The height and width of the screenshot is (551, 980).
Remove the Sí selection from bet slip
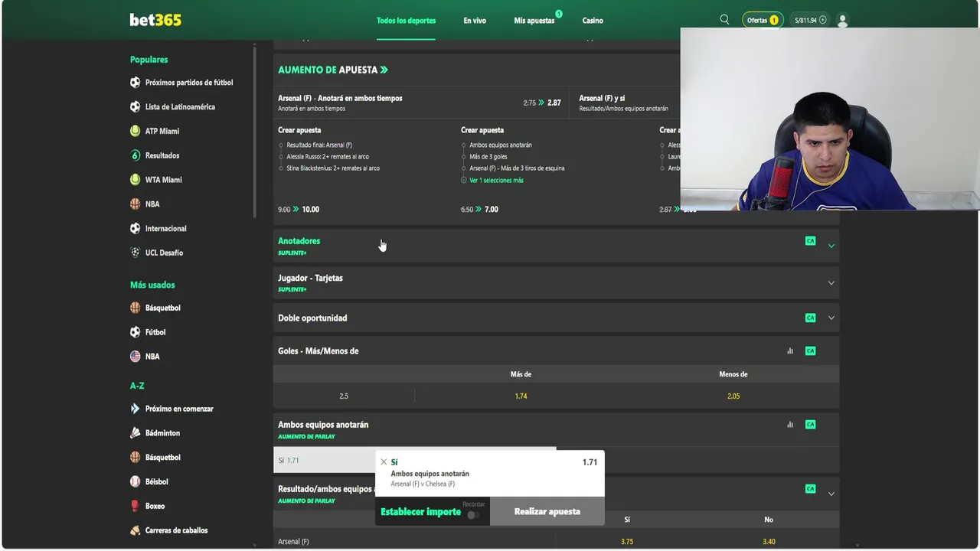384,462
